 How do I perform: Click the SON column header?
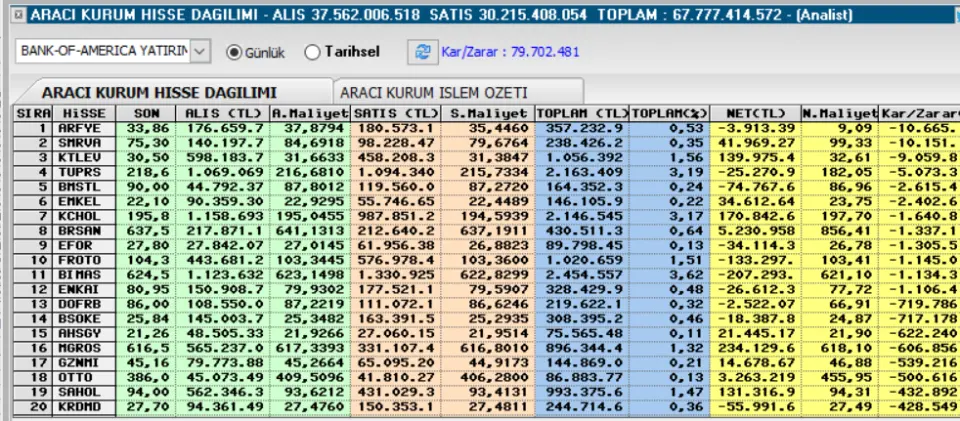click(x=148, y=113)
